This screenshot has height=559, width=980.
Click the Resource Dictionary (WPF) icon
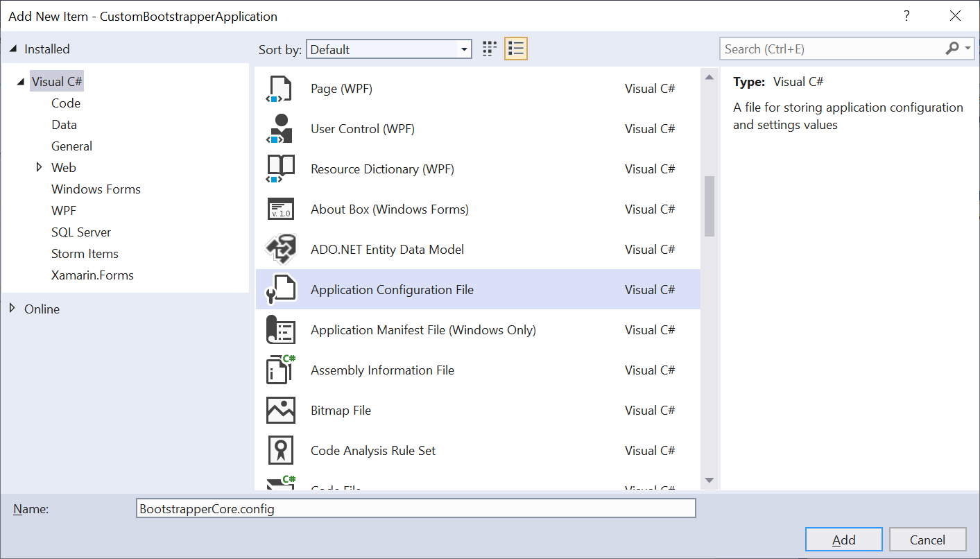280,169
